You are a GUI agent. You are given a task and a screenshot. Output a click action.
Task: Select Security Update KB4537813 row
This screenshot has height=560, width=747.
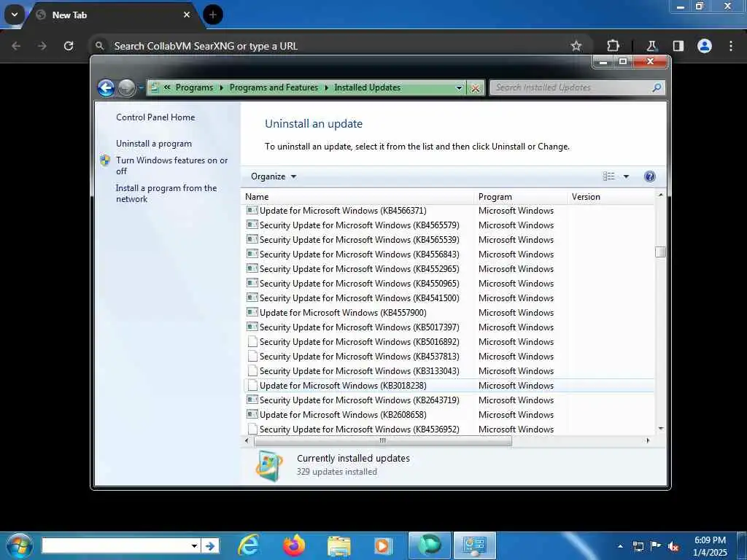[x=449, y=357]
